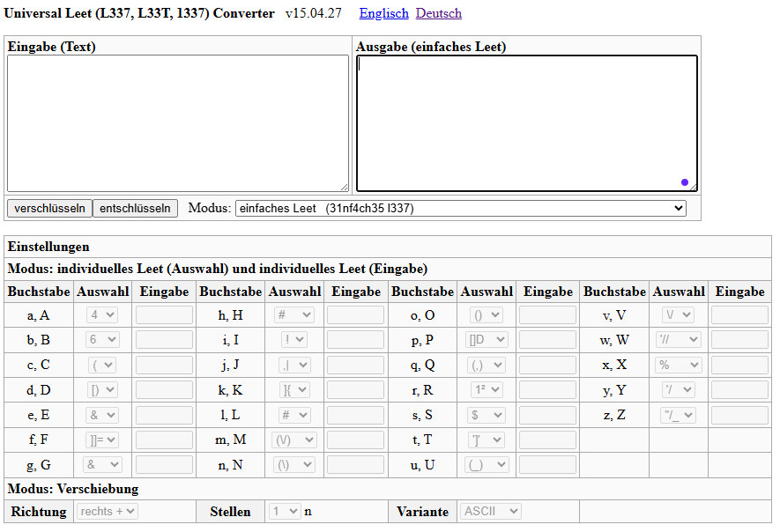The height and width of the screenshot is (532, 780).
Task: Open the Modus einfaches Leet dropdown
Action: (461, 209)
